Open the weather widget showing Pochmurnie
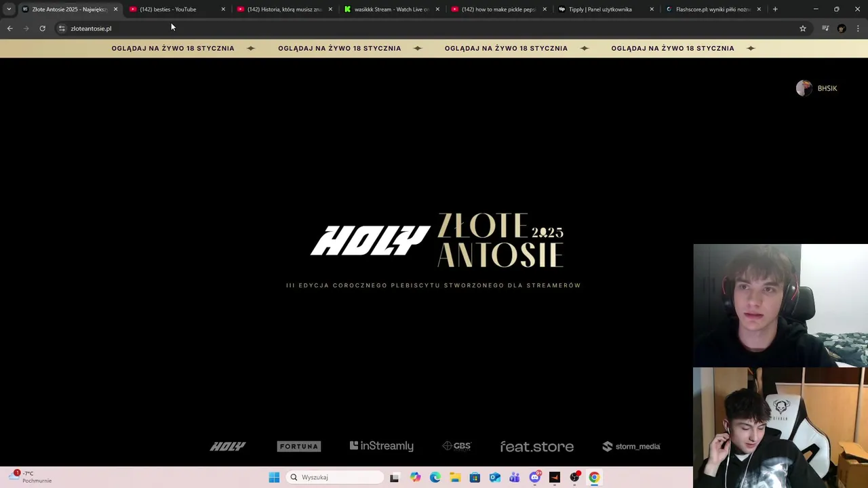The image size is (868, 488). pos(31,477)
